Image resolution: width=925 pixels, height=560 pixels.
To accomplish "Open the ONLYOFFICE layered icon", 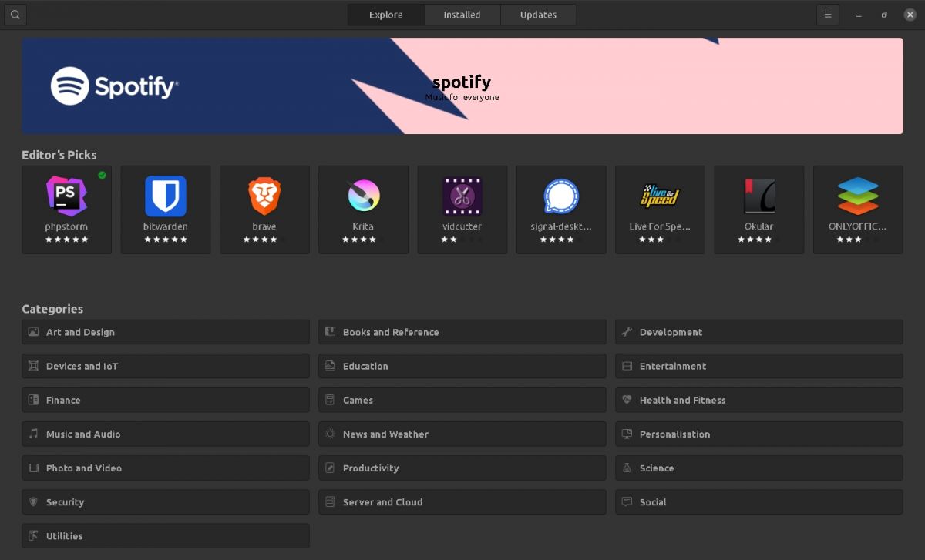I will [x=858, y=196].
